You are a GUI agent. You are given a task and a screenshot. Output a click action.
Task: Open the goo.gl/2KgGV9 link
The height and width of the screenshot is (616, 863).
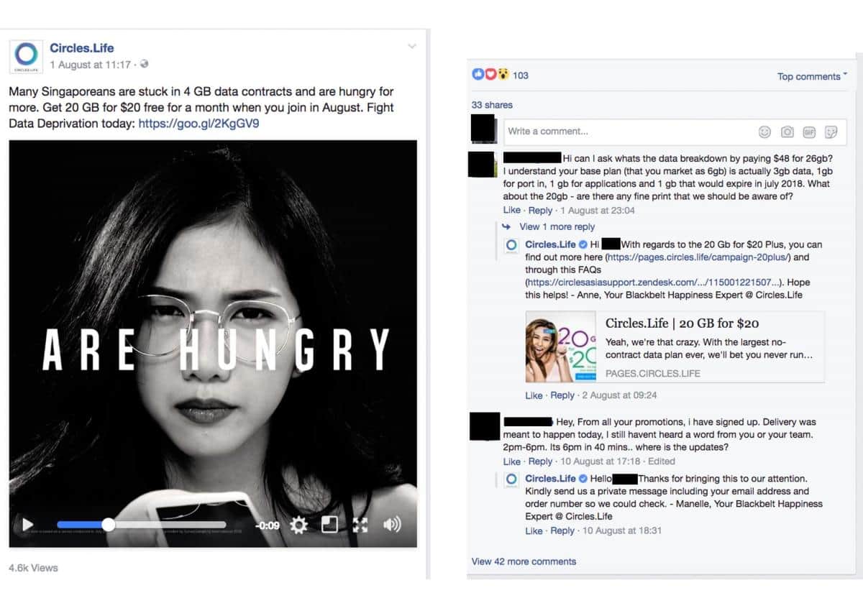pos(198,124)
